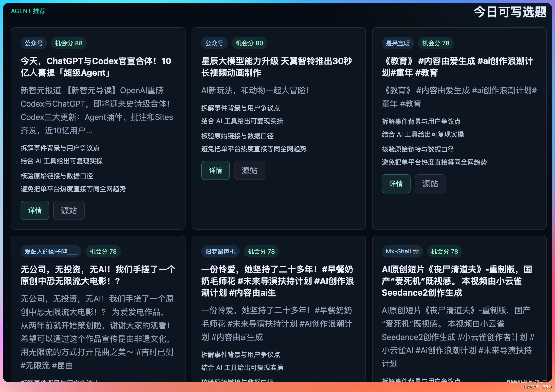Open 源站 for the ChatGPT与Codex card
The width and height of the screenshot is (555, 392).
point(69,210)
